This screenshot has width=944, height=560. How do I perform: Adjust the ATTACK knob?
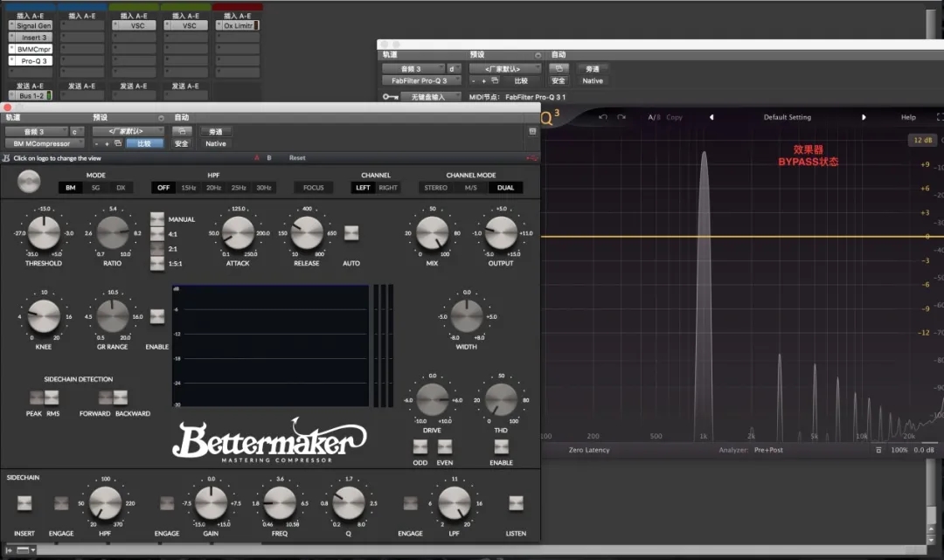point(238,232)
